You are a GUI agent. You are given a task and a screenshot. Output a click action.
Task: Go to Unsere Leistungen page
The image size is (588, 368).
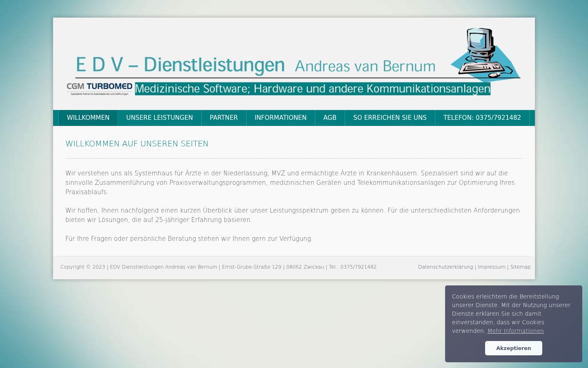(160, 118)
